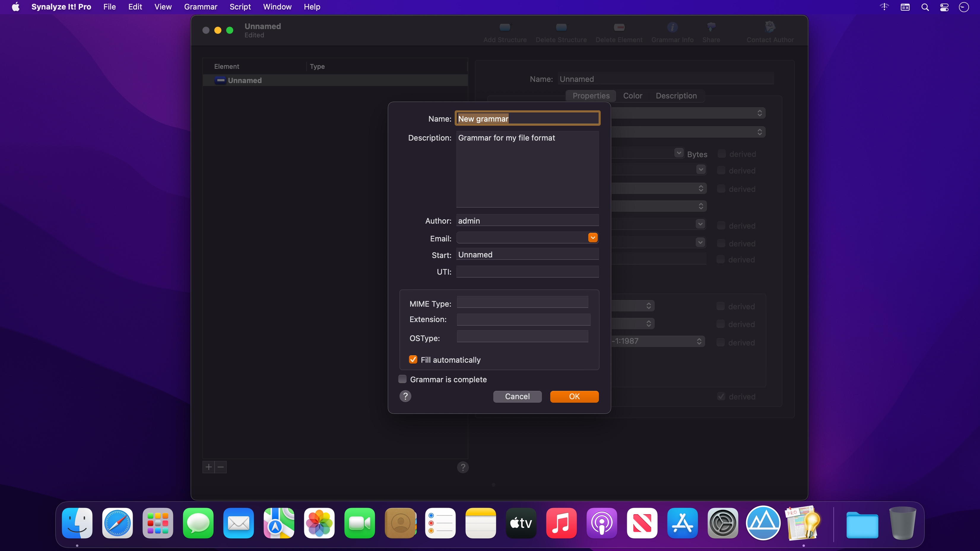Image resolution: width=980 pixels, height=551 pixels.
Task: Switch to the Color tab
Action: [x=632, y=96]
